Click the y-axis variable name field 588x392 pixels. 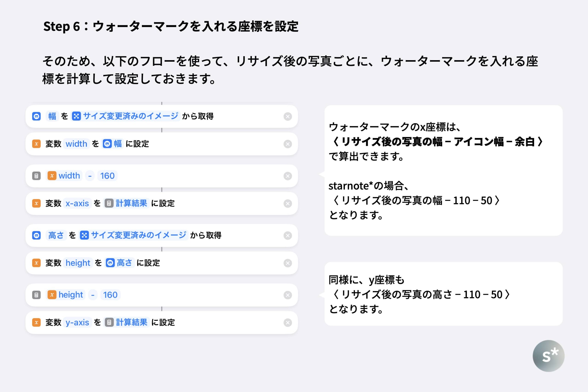coord(77,322)
